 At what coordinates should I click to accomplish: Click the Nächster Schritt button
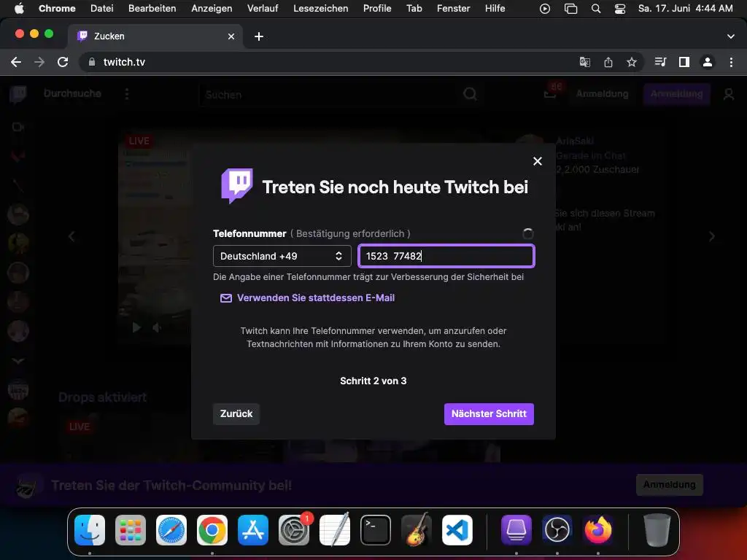[x=489, y=414]
